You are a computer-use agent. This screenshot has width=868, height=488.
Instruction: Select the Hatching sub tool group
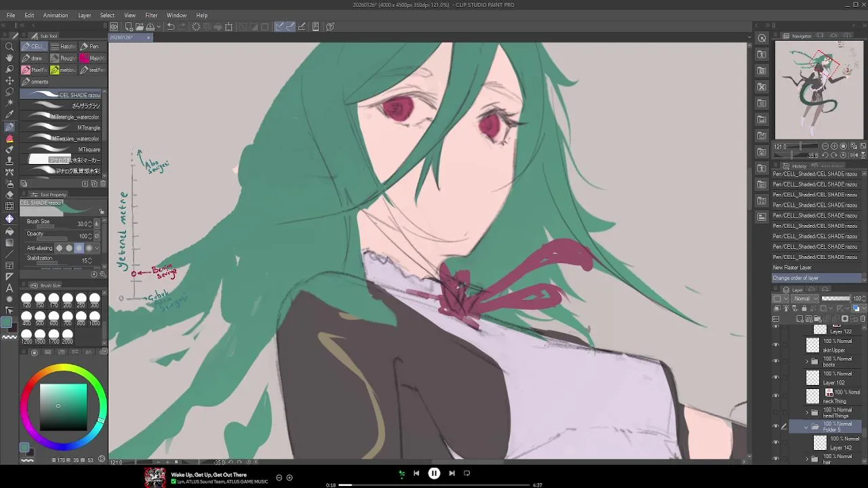pos(63,46)
